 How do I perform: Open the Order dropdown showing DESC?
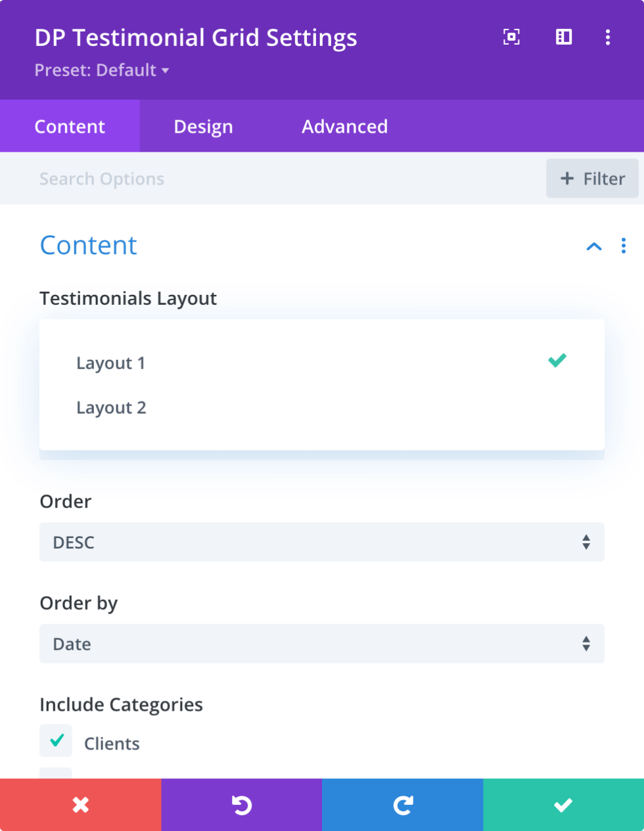click(x=322, y=542)
